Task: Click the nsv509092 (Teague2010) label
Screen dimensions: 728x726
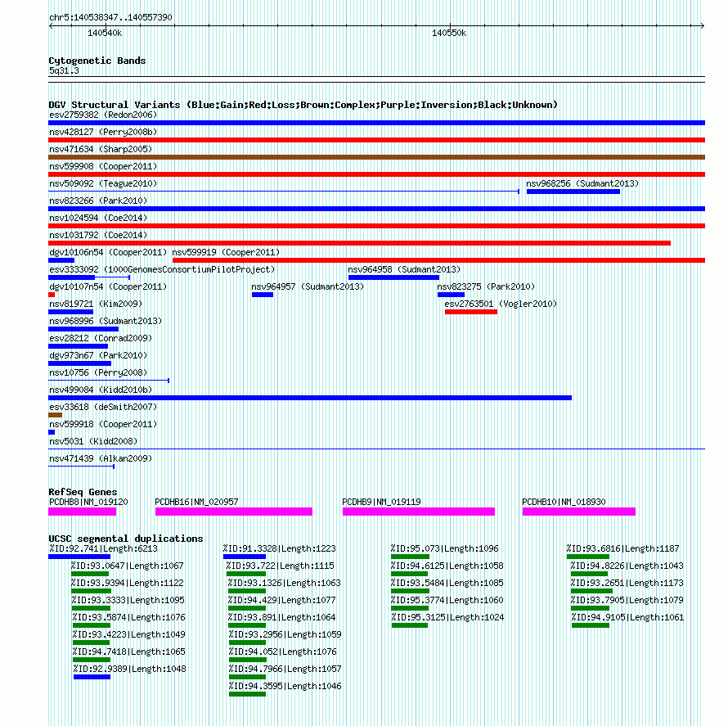Action: [x=103, y=183]
